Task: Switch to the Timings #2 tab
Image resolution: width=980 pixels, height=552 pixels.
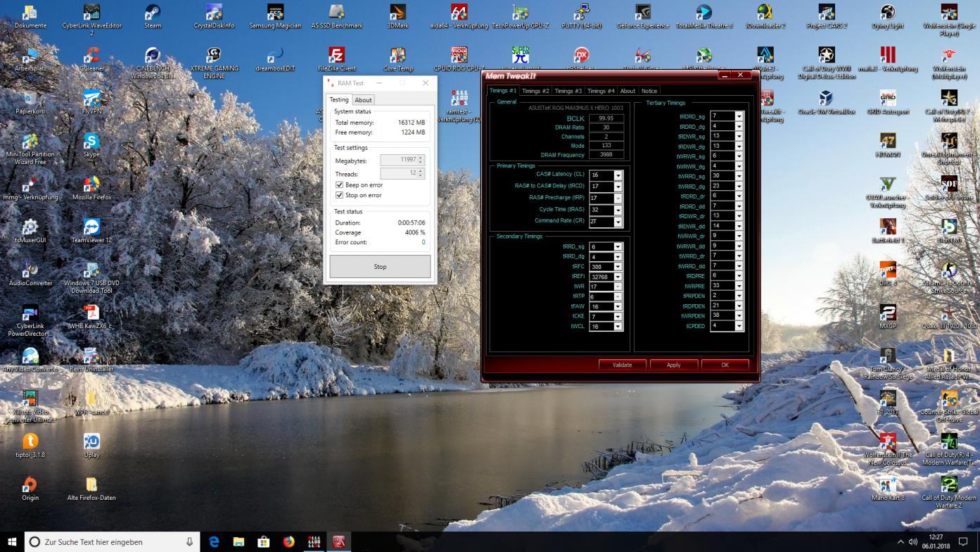Action: 535,91
